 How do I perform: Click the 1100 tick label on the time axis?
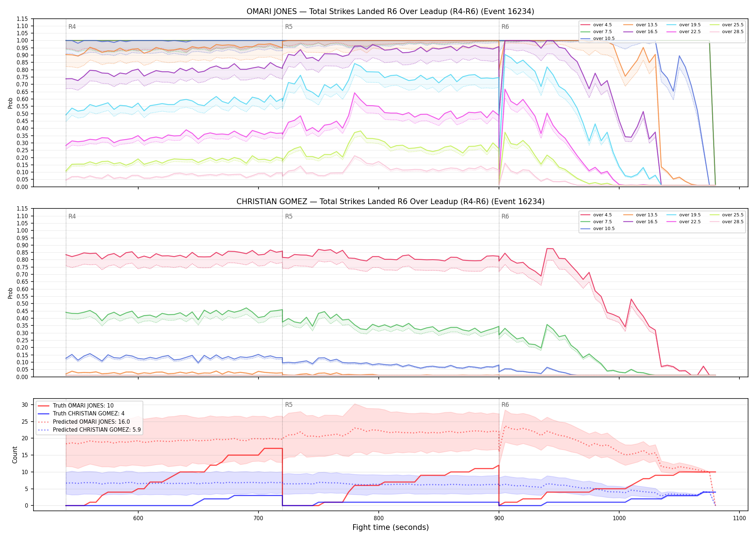tap(739, 518)
